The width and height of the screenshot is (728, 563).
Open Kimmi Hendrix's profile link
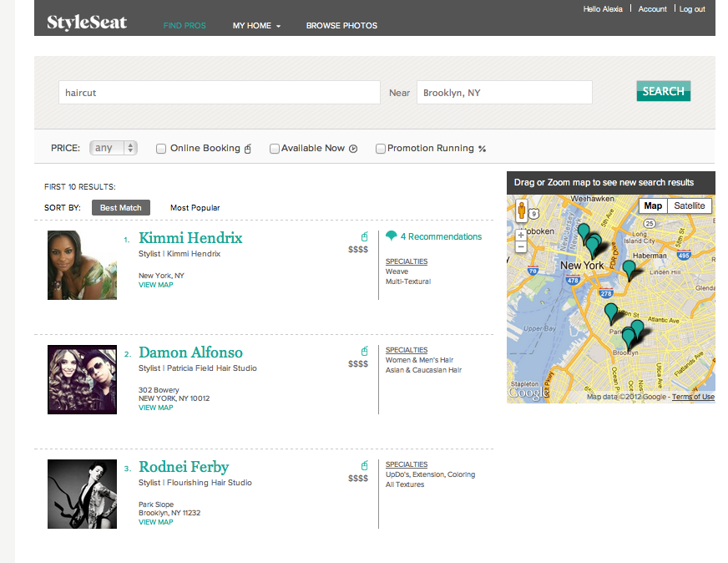[x=190, y=238]
